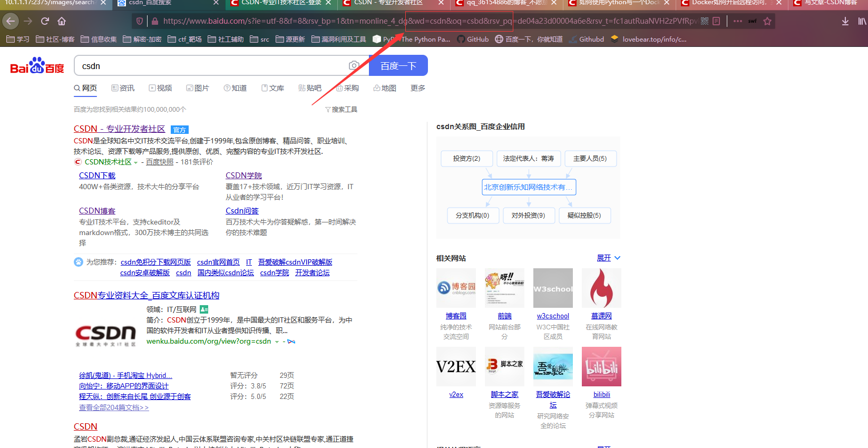Click the 百度一下 search button
Image resolution: width=868 pixels, height=448 pixels.
(398, 66)
